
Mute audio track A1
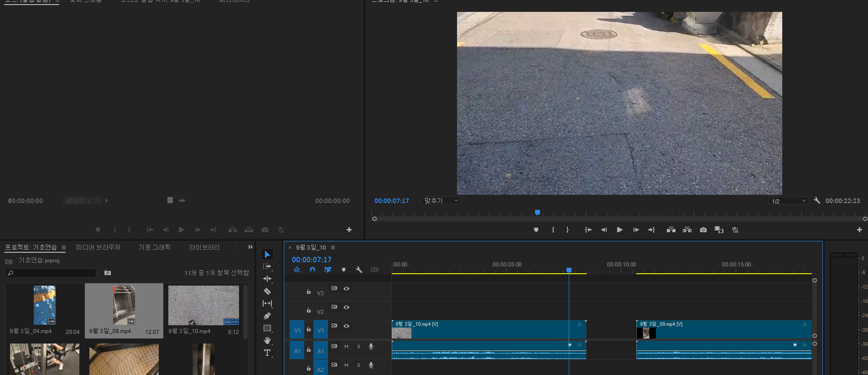346,347
